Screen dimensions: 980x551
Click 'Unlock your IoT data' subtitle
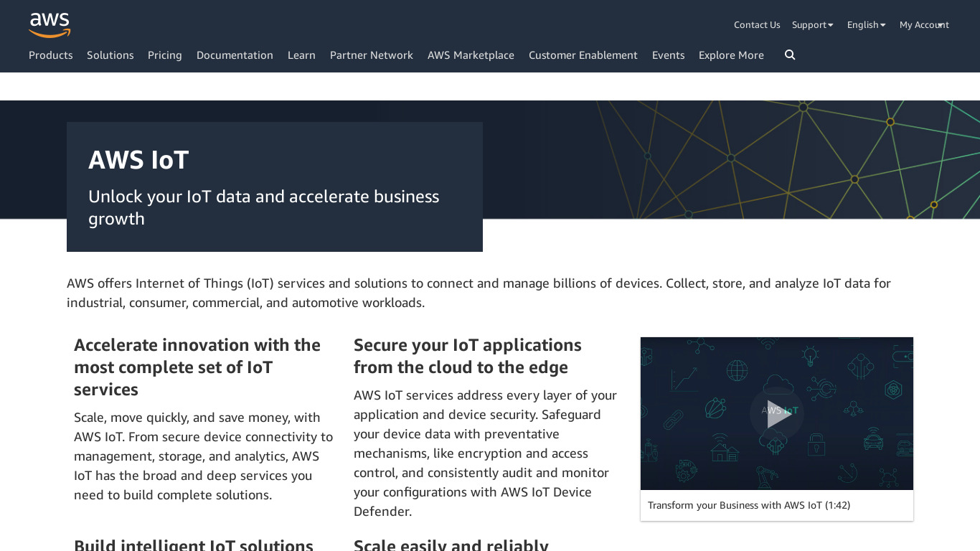[x=264, y=207]
